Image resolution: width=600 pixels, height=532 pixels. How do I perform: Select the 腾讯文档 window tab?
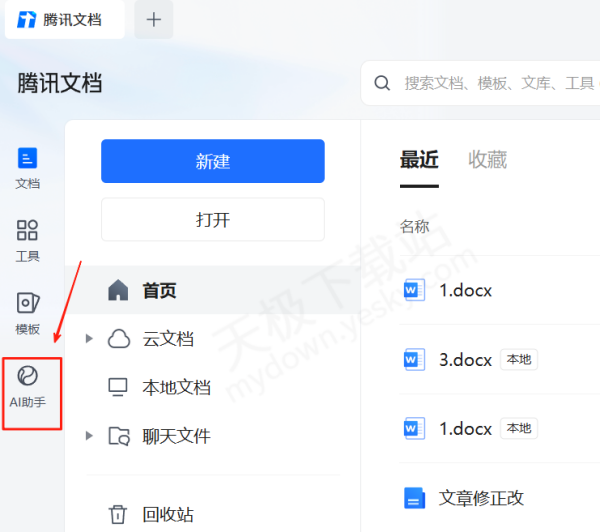[65, 20]
